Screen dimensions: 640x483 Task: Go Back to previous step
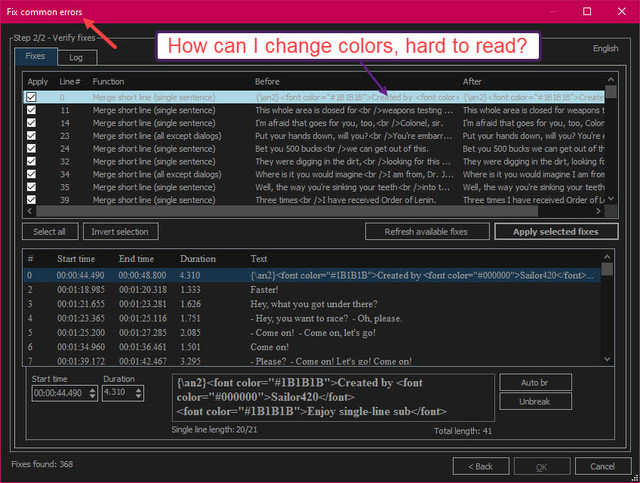point(481,466)
